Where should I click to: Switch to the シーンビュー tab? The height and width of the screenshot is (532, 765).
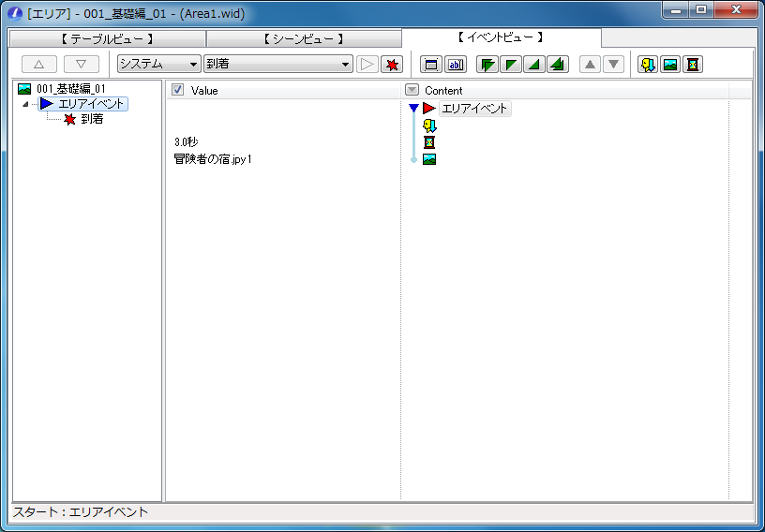point(304,39)
